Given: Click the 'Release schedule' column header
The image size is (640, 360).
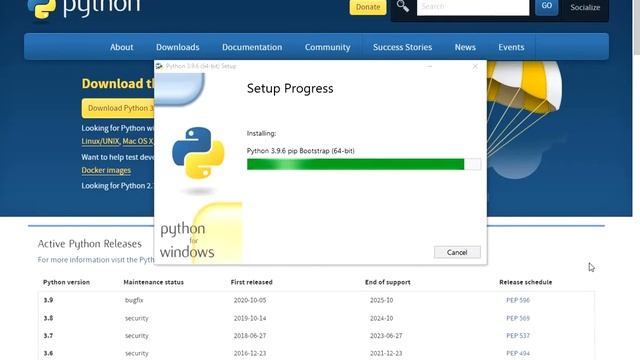Looking at the screenshot, I should click(525, 282).
